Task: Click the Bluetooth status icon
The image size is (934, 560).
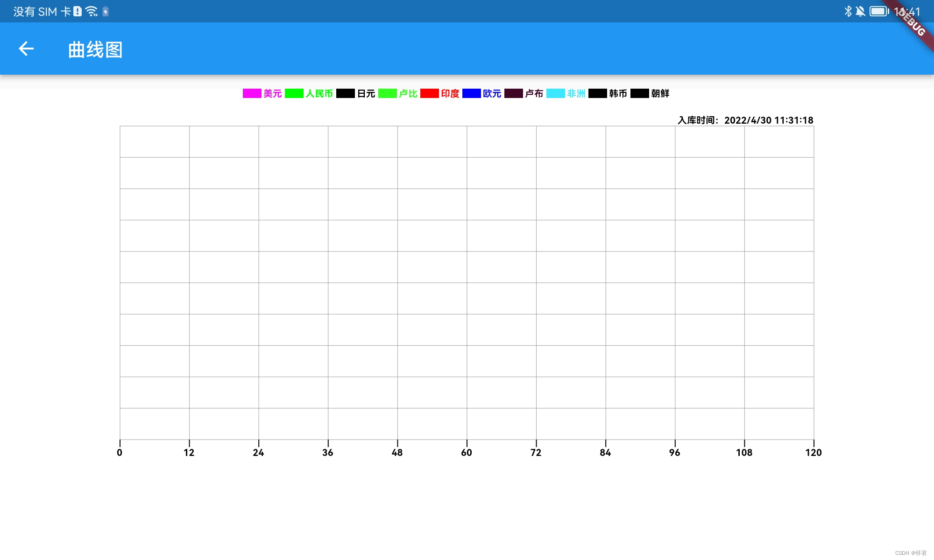Action: click(x=848, y=11)
